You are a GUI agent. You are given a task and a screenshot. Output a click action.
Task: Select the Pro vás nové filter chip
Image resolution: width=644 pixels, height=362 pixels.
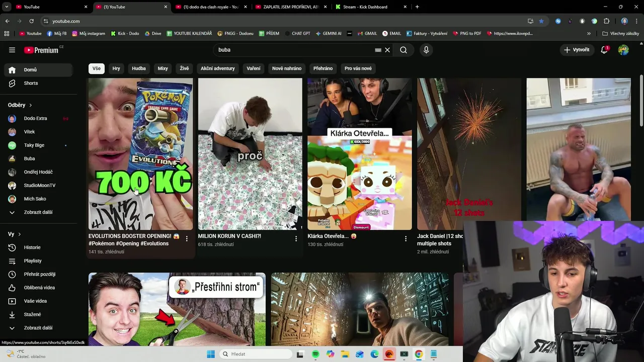(x=358, y=68)
